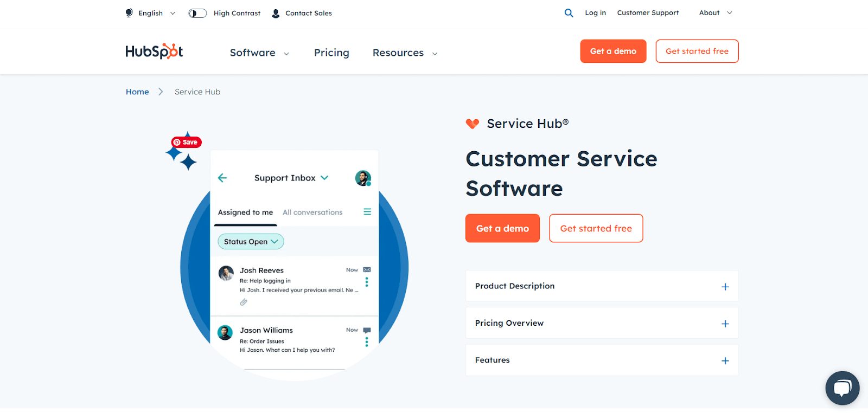Open Customer Support link
This screenshot has height=413, width=868.
pos(648,13)
